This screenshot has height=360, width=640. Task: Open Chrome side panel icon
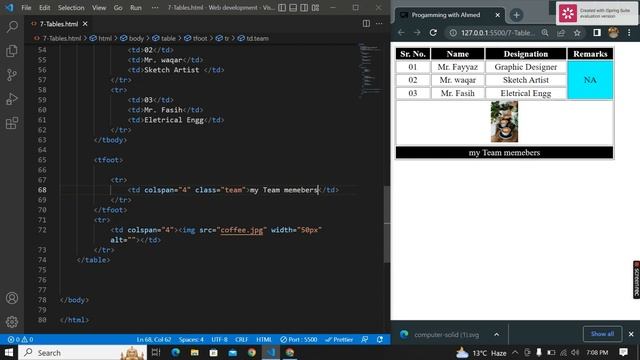point(597,33)
